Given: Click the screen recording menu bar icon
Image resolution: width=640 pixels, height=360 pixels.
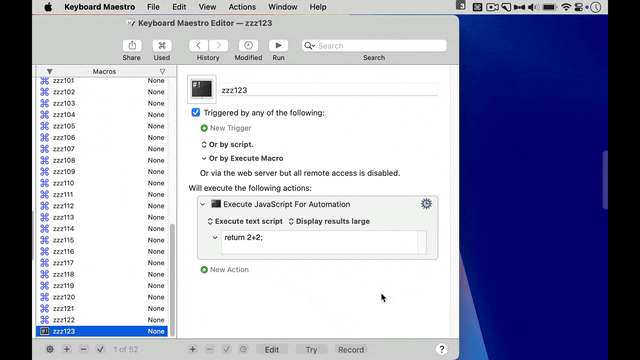Looking at the screenshot, I should [x=492, y=7].
